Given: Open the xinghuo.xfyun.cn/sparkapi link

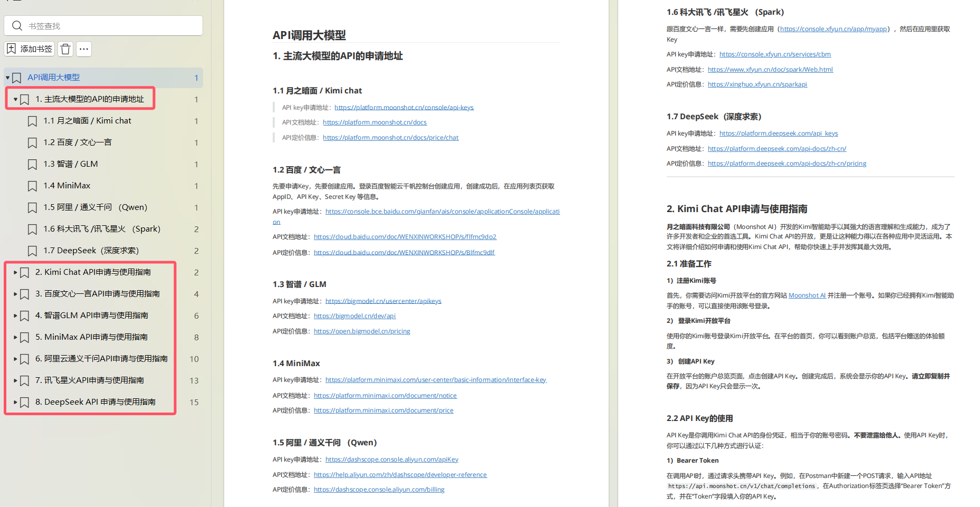Looking at the screenshot, I should tap(757, 84).
